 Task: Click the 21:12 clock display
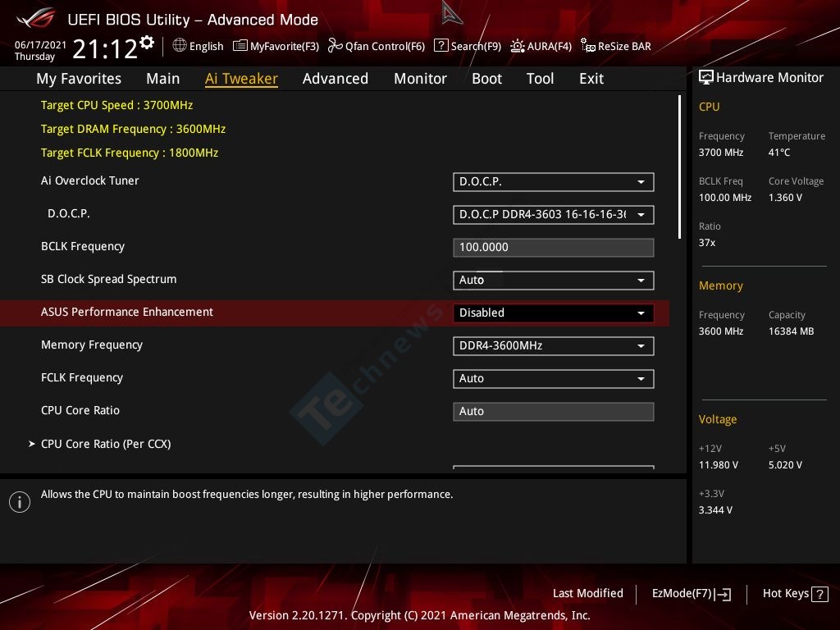[105, 49]
